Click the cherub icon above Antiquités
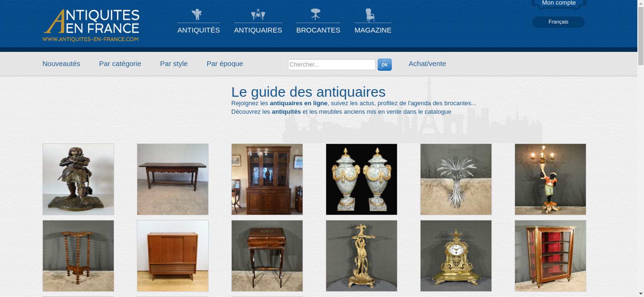This screenshot has height=297, width=644. click(196, 14)
